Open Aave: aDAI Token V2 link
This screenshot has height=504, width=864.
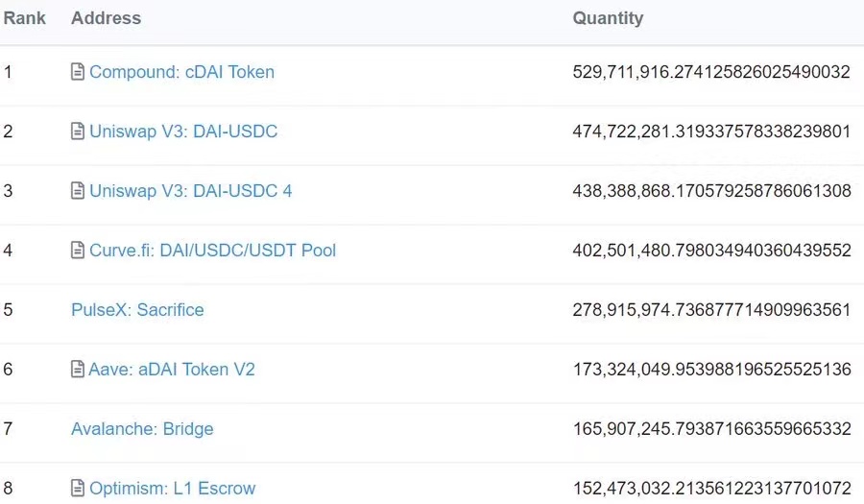pyautogui.click(x=172, y=370)
